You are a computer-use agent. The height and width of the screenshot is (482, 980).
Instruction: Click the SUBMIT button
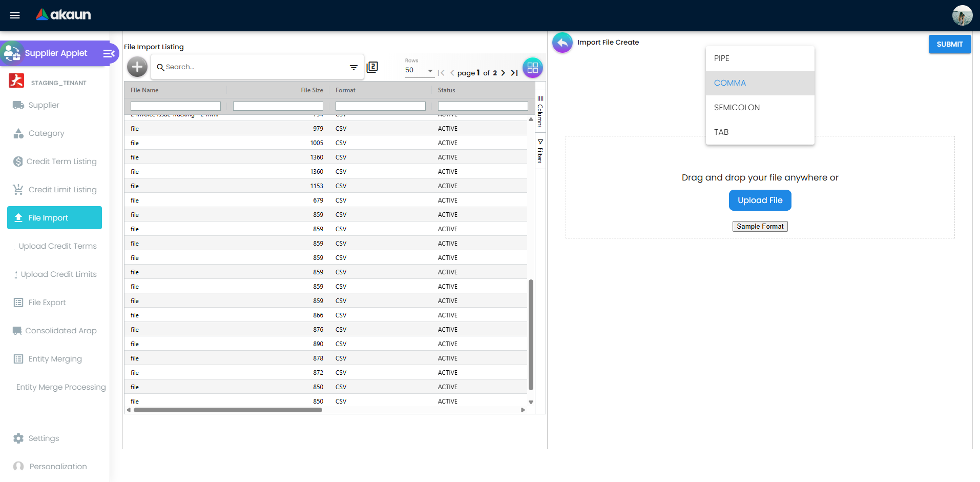point(949,44)
